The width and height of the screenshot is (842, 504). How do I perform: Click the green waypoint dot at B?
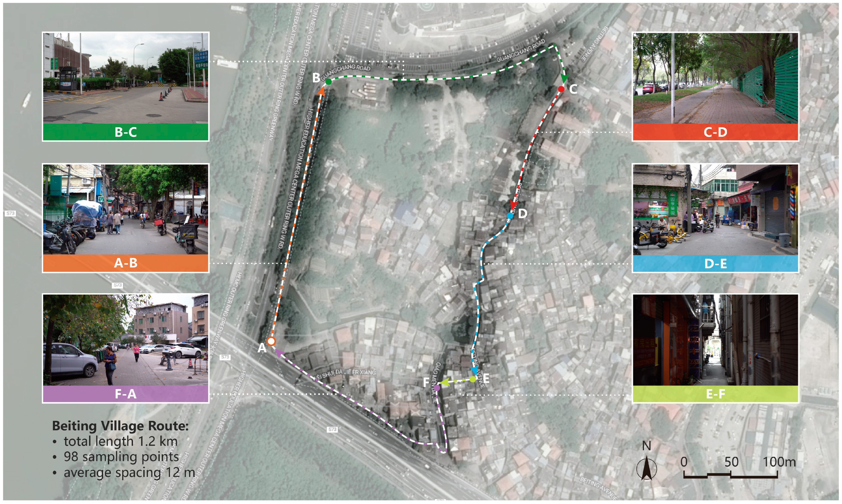[x=328, y=82]
